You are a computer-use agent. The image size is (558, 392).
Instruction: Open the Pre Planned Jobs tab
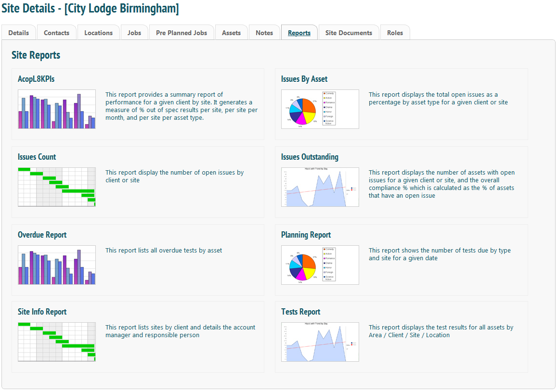[182, 33]
